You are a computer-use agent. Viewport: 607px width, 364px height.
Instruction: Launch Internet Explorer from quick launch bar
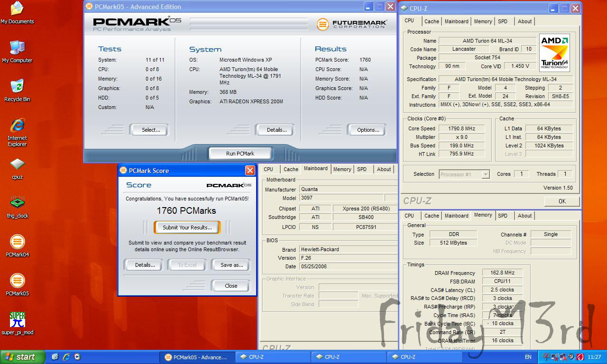[x=66, y=357]
